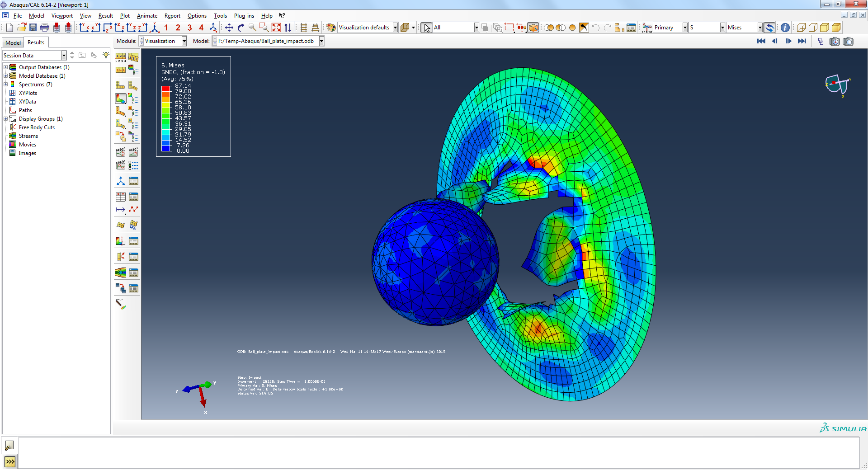
Task: Activate the Rotate View tool
Action: (x=241, y=28)
